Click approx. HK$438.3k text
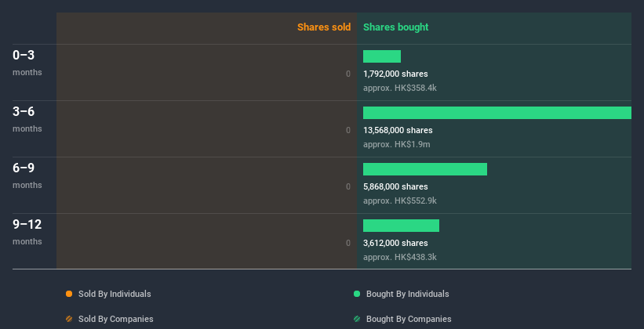The height and width of the screenshot is (329, 644). point(400,257)
